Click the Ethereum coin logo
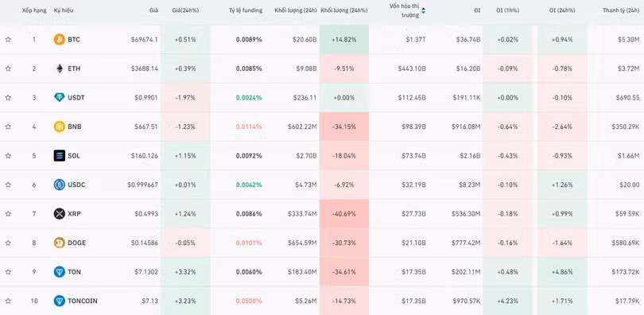The height and width of the screenshot is (315, 644). coord(60,68)
